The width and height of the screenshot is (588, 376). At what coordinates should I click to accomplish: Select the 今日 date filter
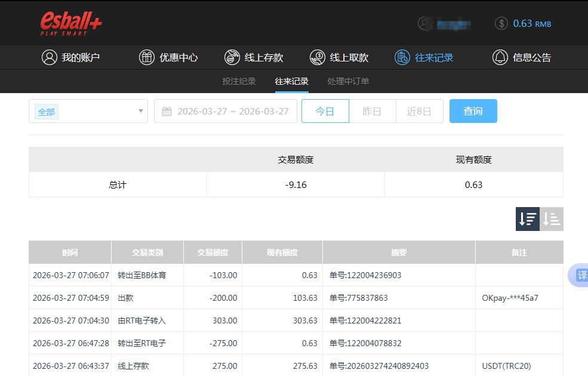pyautogui.click(x=325, y=111)
